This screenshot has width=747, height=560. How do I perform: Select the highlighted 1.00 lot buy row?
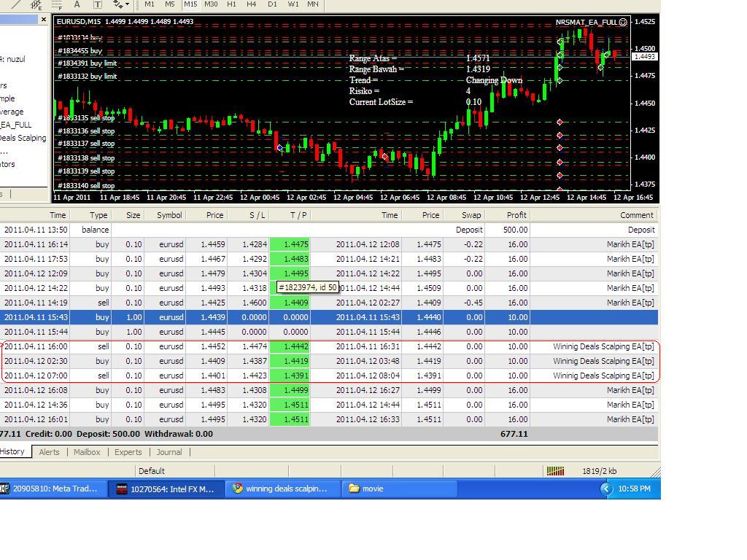(329, 317)
